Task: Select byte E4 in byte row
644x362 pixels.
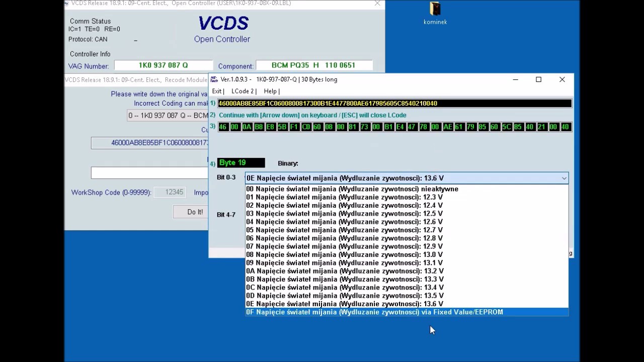Action: 400,127
